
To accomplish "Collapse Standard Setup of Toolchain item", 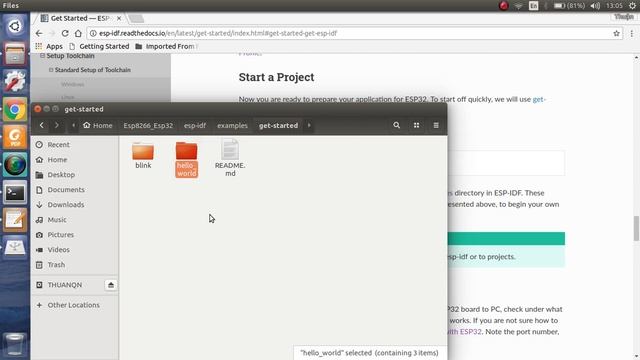I will click(x=51, y=70).
